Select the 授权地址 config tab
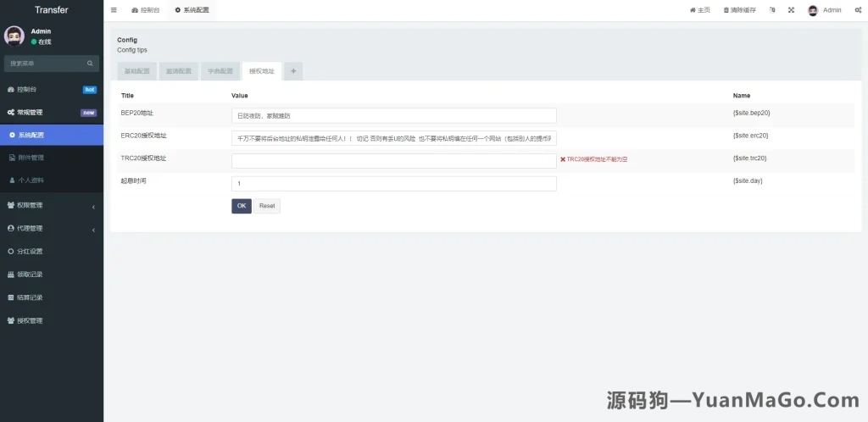Image resolution: width=868 pixels, height=422 pixels. (262, 71)
